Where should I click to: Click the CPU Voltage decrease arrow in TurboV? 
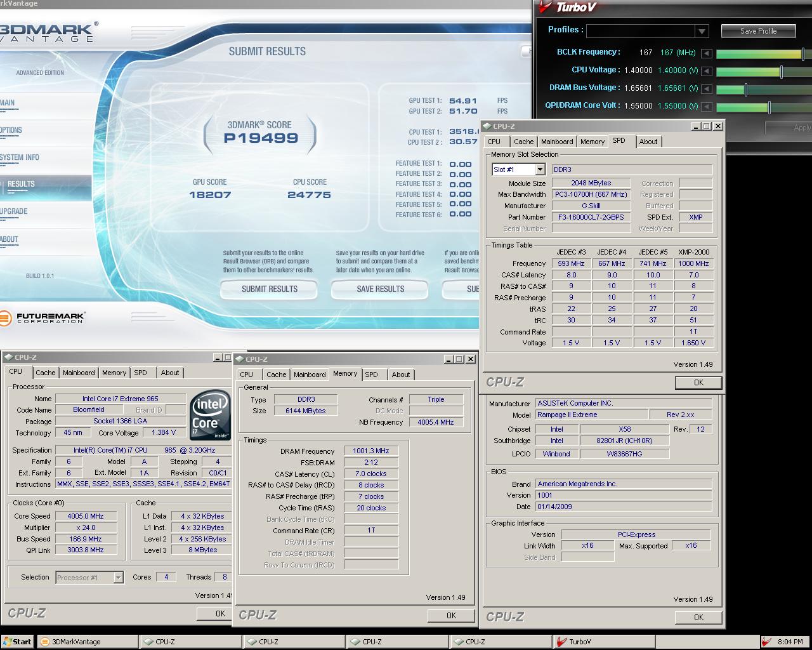pos(706,71)
